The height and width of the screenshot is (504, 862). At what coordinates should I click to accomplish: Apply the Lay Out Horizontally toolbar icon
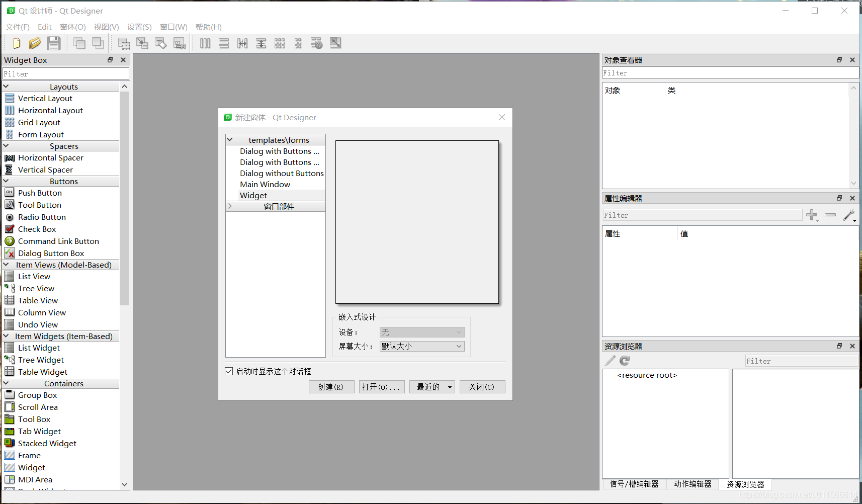[205, 43]
